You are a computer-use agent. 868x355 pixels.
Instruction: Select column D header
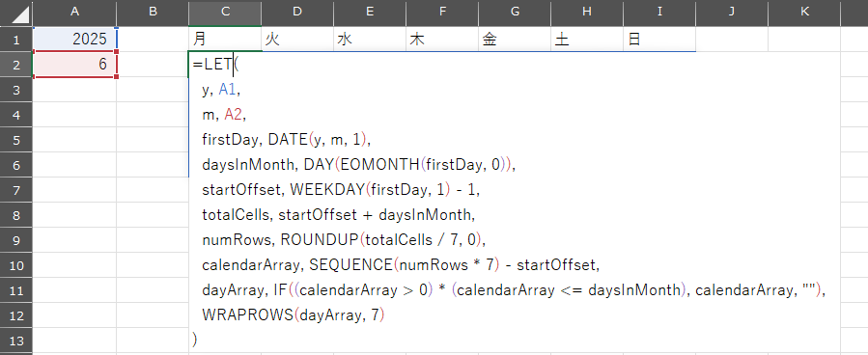[297, 14]
